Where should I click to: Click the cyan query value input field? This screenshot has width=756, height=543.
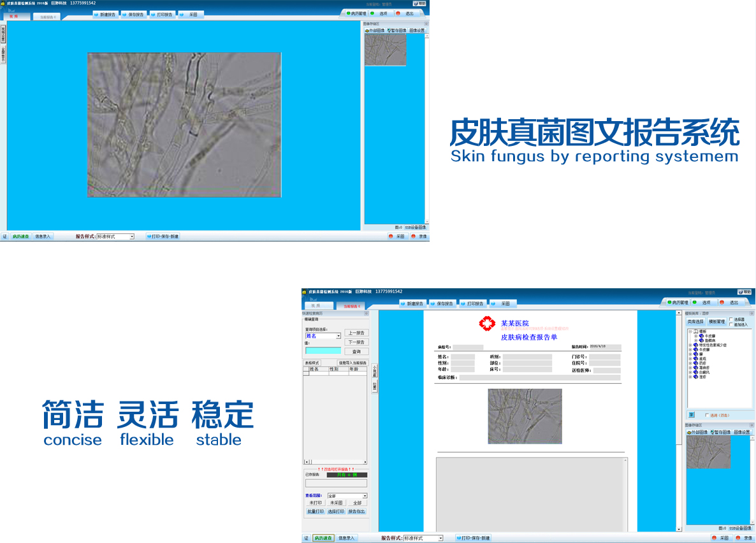click(323, 351)
